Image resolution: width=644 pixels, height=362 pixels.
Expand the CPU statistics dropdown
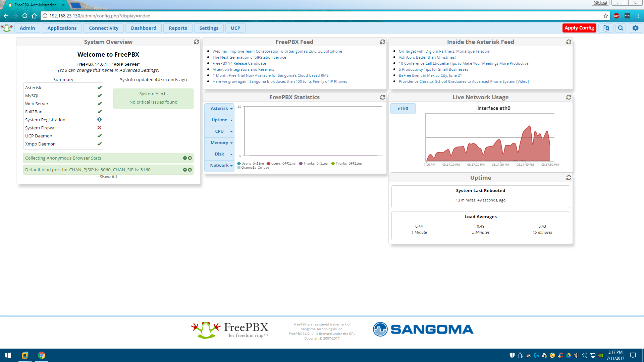pyautogui.click(x=219, y=131)
